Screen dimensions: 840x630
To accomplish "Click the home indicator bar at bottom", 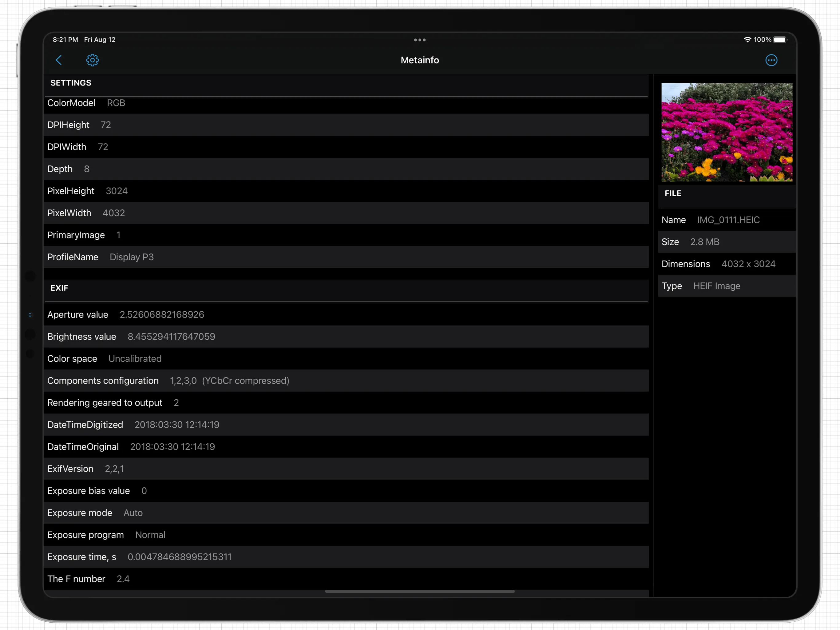I will (x=420, y=591).
